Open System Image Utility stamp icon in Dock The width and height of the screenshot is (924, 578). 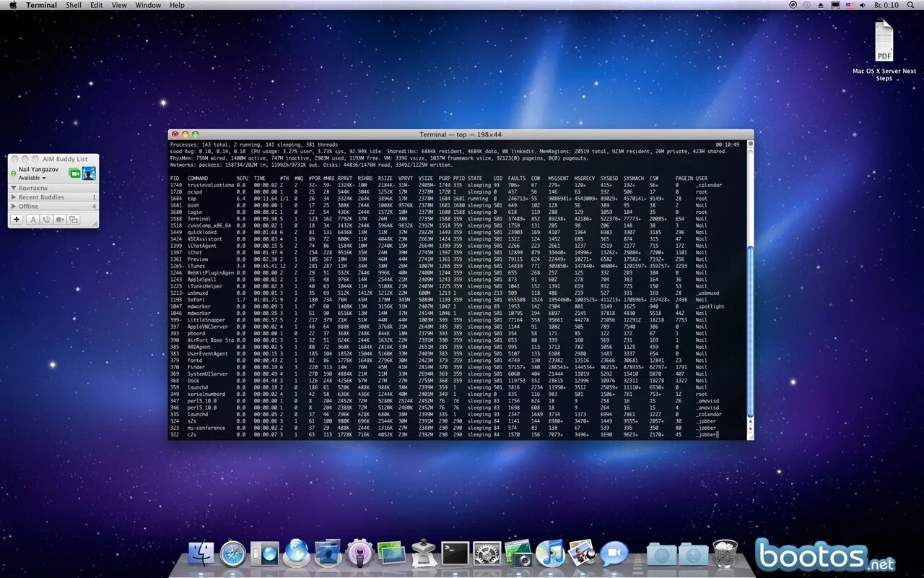click(x=424, y=554)
